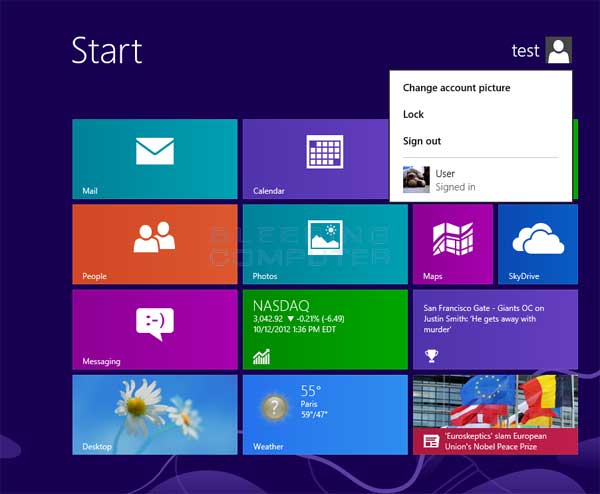This screenshot has height=494, width=600.
Task: Click the San Francisco Gate Giants headline
Action: 484,319
